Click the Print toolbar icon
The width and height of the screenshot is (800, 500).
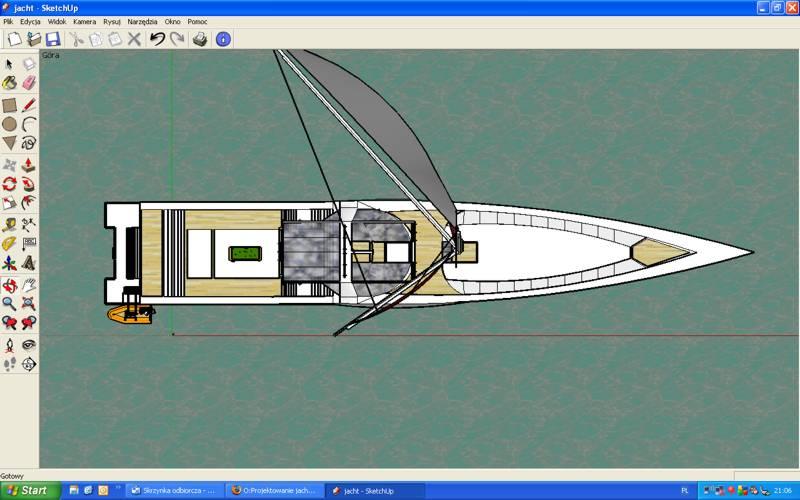(199, 39)
